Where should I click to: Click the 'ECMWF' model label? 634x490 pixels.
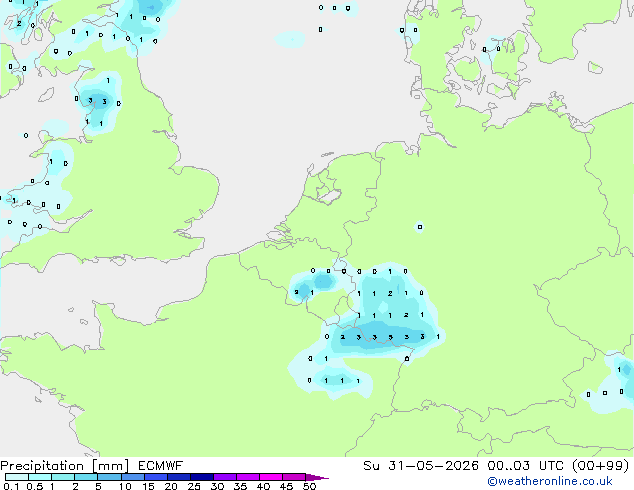(x=161, y=466)
